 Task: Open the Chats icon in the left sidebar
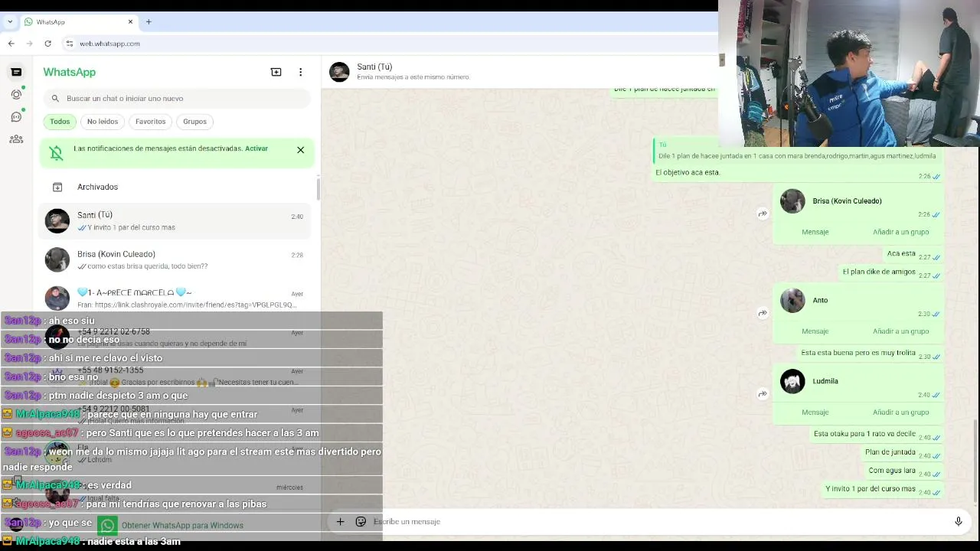(x=16, y=72)
